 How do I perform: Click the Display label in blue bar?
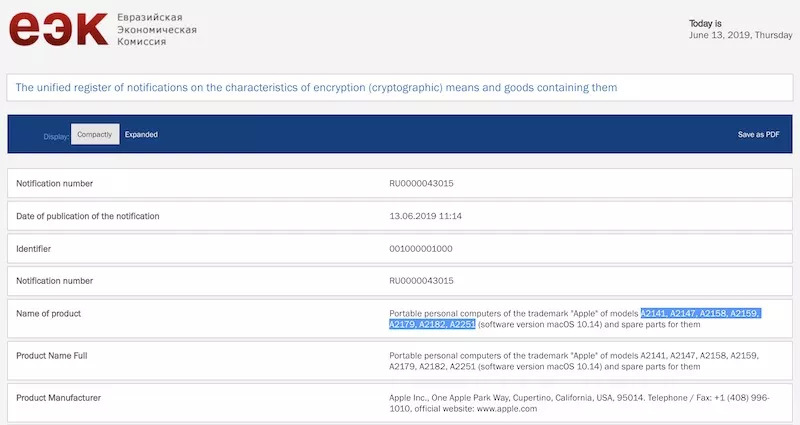pyautogui.click(x=56, y=135)
